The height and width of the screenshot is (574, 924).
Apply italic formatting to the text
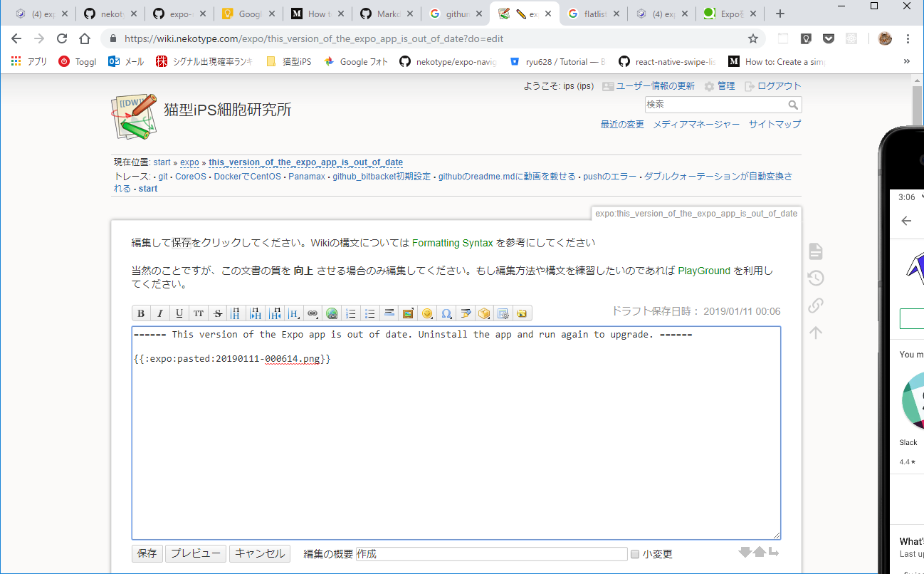point(160,313)
